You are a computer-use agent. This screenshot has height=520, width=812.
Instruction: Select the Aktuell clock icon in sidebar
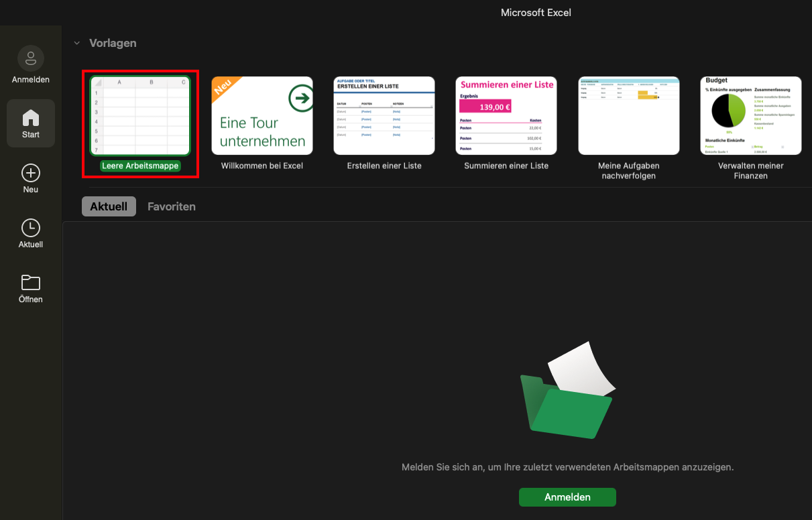click(x=31, y=228)
